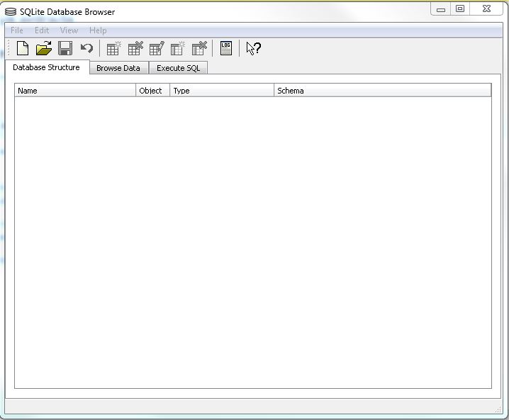Open the SQL log window icon
Screen dimensions: 509x420
[x=226, y=48]
